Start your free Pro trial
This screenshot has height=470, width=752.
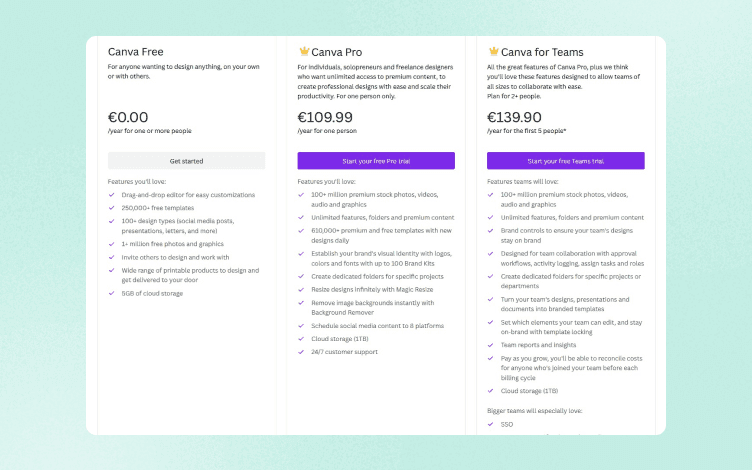376,161
